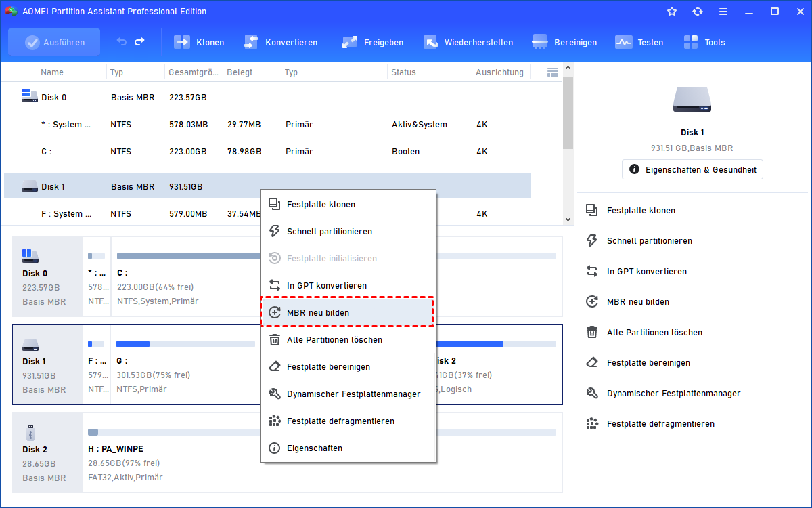Click the undo arrow icon
Viewport: 812px width, 508px height.
click(122, 42)
